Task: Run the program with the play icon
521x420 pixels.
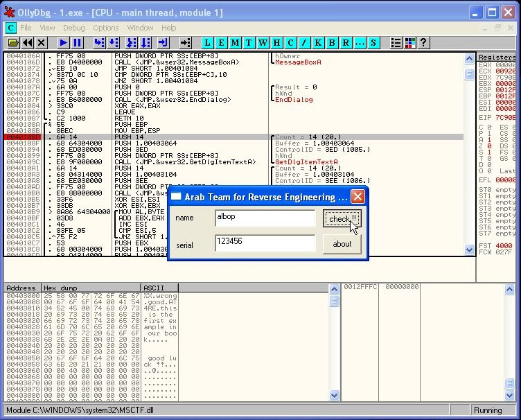Action: point(63,42)
